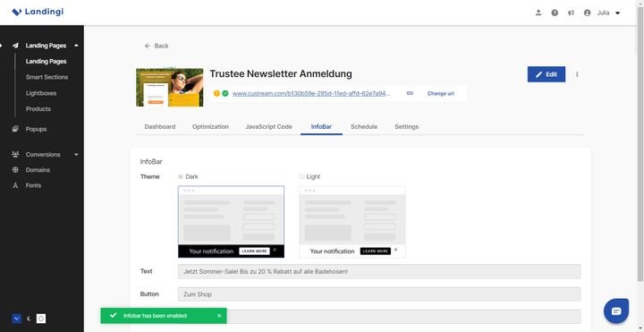The height and width of the screenshot is (332, 644).
Task: Switch to dark mode moon icon
Action: point(29,319)
